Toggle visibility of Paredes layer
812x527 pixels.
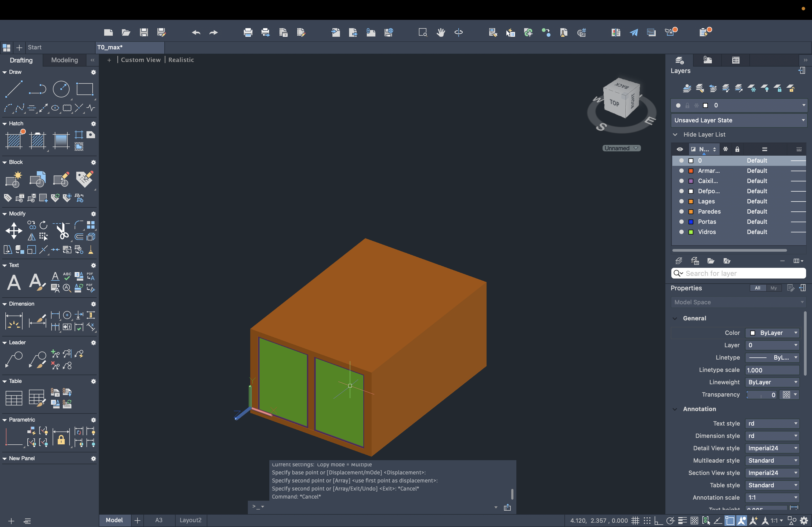[x=681, y=211]
